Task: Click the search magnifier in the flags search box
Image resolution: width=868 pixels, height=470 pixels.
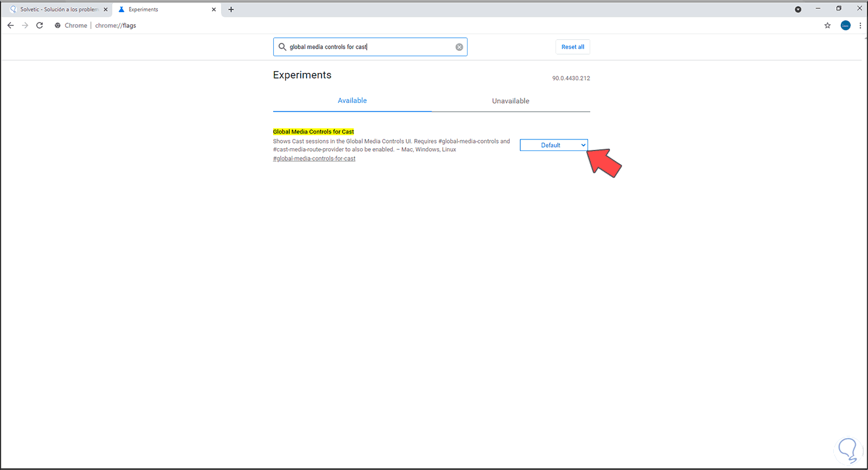Action: coord(282,46)
